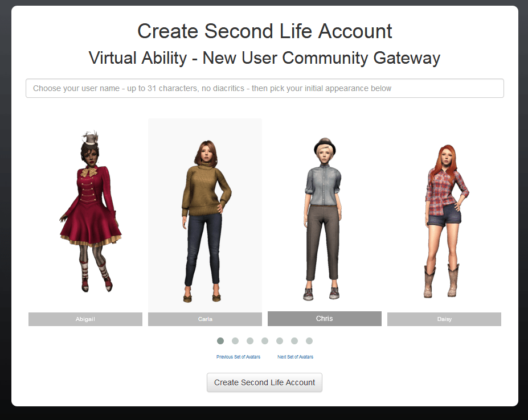Choose the Abigail name button

85,319
